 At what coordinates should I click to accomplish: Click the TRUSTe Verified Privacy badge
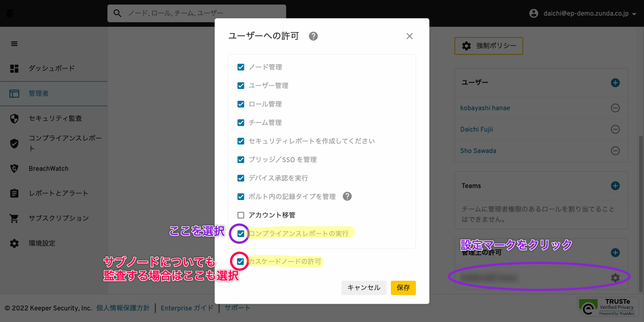[x=608, y=307]
